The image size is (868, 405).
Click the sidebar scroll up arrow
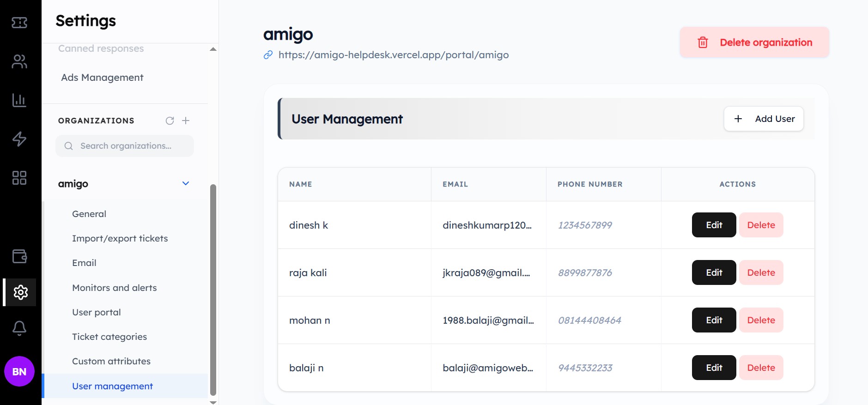pos(213,49)
